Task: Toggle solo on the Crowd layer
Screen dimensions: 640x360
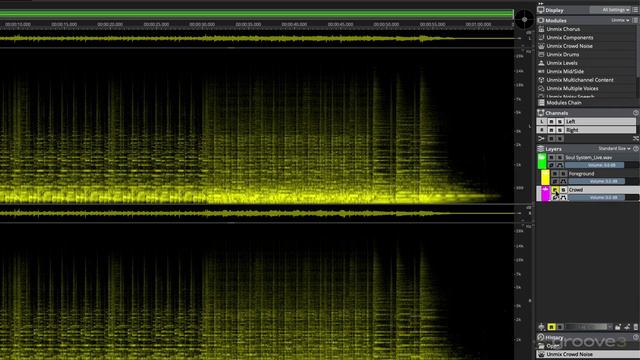Action: (x=563, y=190)
